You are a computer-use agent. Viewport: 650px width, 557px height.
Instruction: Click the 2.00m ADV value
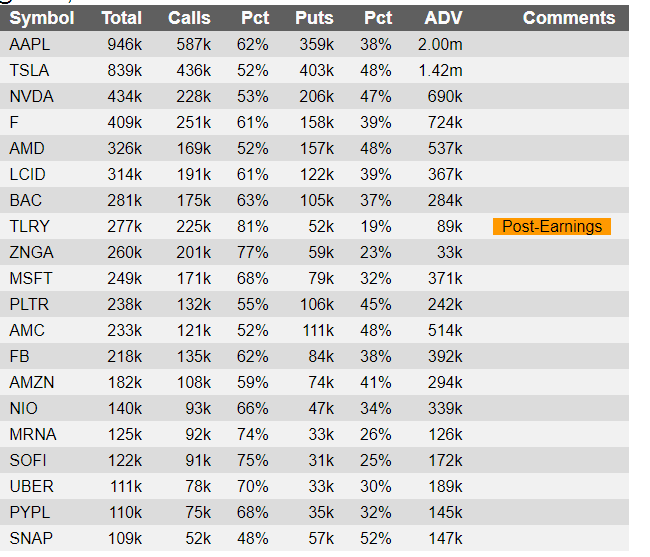pyautogui.click(x=440, y=44)
